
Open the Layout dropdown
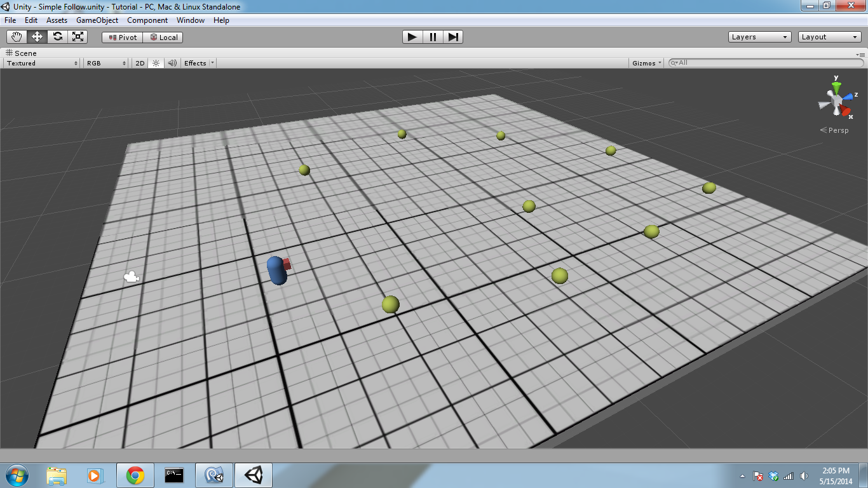click(829, 37)
